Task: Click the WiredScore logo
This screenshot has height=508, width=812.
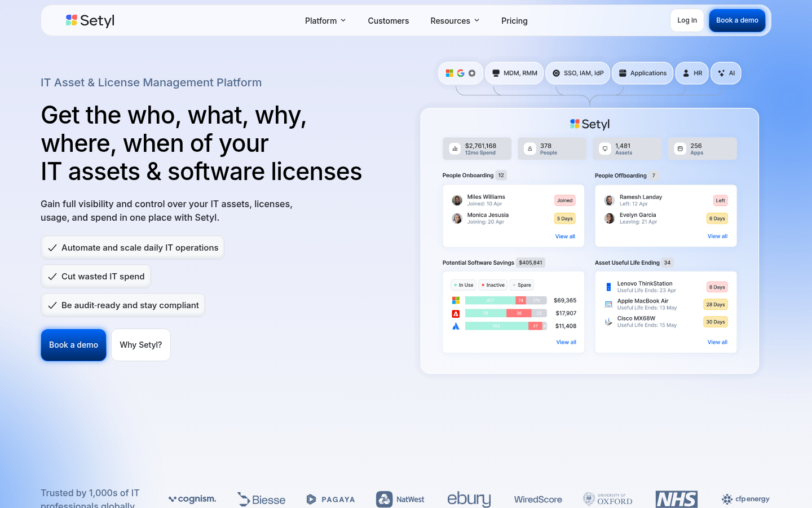Action: (x=538, y=500)
